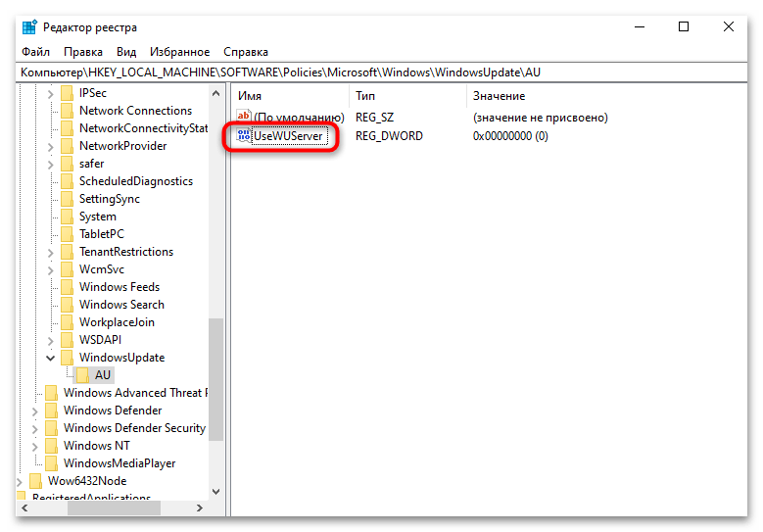The image size is (763, 532).
Task: Click the WcmSvc folder icon
Action: click(x=68, y=269)
